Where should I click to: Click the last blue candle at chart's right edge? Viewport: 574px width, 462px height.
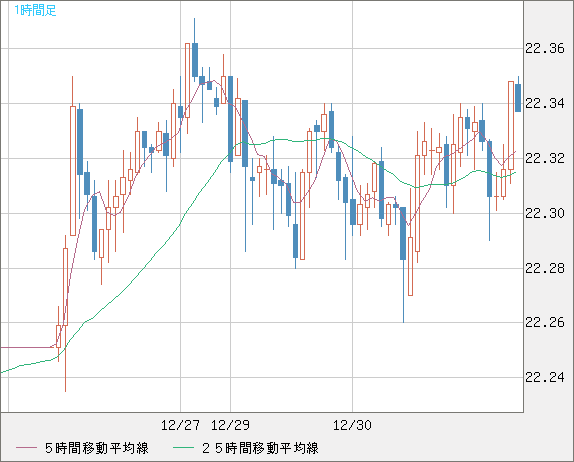point(518,98)
